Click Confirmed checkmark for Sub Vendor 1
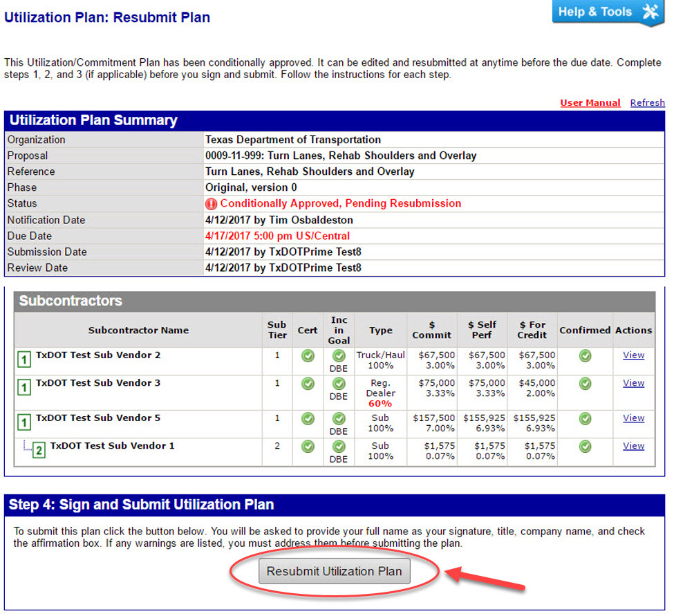Viewport: 674px width, 616px height. [x=585, y=447]
